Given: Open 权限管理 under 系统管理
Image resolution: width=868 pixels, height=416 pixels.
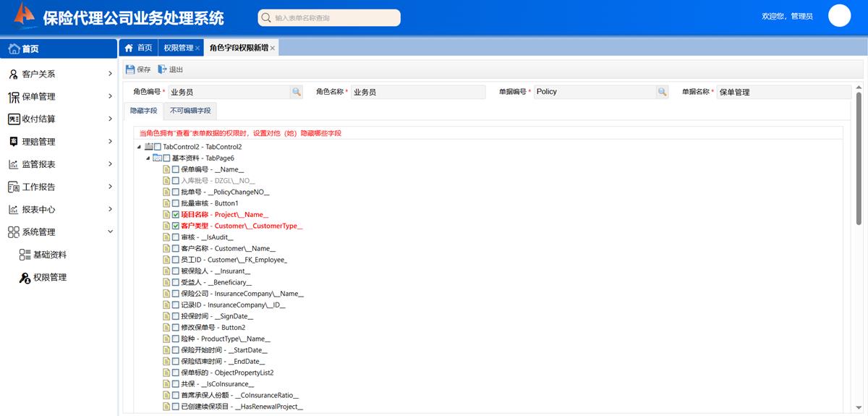Looking at the screenshot, I should pyautogui.click(x=50, y=277).
